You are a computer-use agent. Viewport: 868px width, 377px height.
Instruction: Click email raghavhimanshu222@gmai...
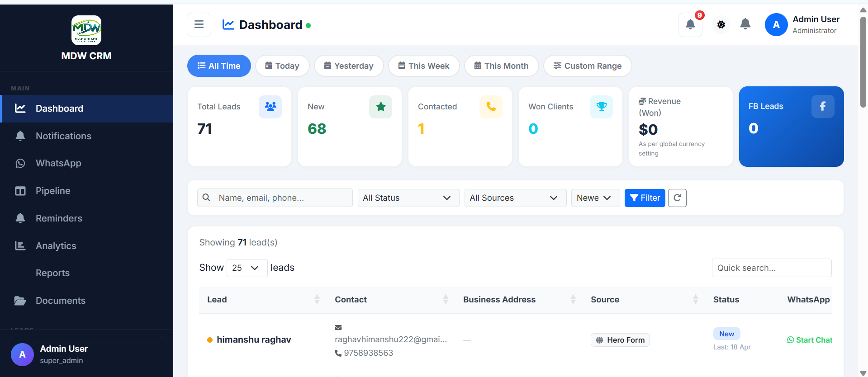391,339
